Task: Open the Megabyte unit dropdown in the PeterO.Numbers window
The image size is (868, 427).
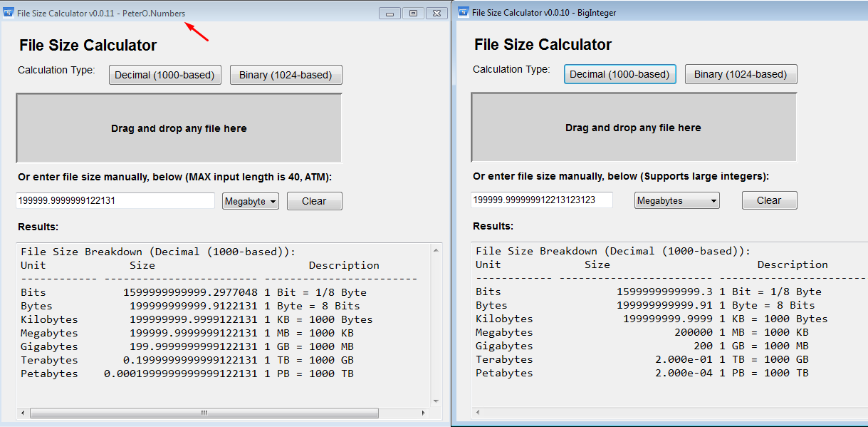Action: click(251, 201)
